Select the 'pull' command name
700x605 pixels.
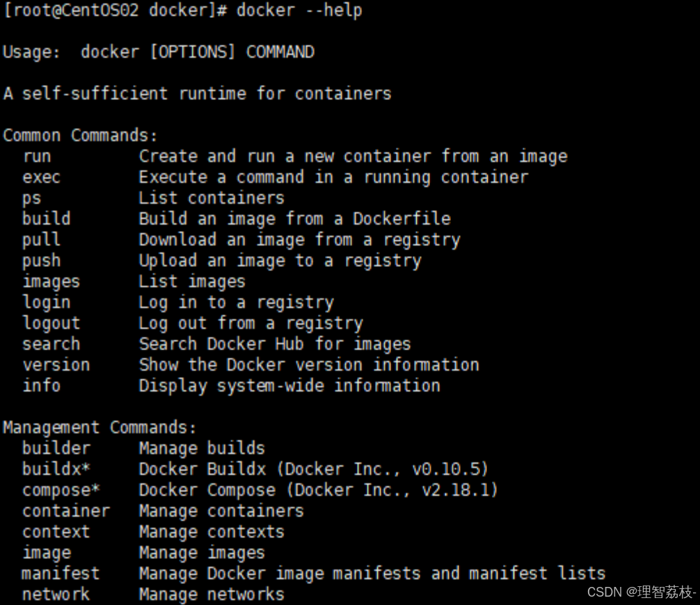click(41, 240)
